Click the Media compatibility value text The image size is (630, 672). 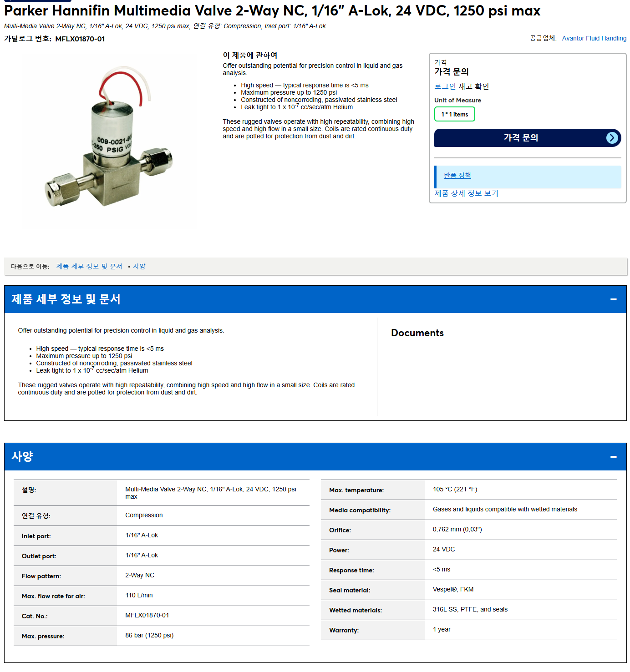point(505,509)
